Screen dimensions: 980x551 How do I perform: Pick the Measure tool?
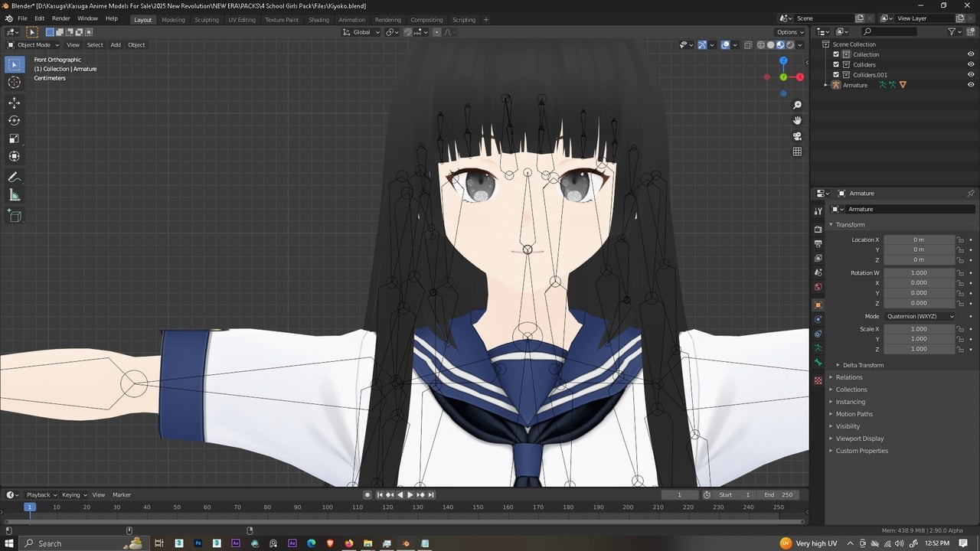pyautogui.click(x=15, y=195)
